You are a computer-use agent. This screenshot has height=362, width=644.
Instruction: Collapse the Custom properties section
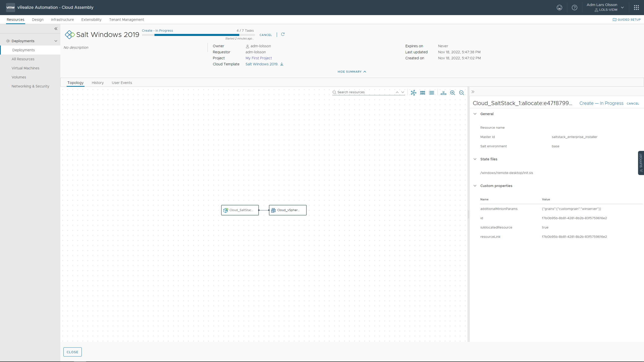click(475, 186)
